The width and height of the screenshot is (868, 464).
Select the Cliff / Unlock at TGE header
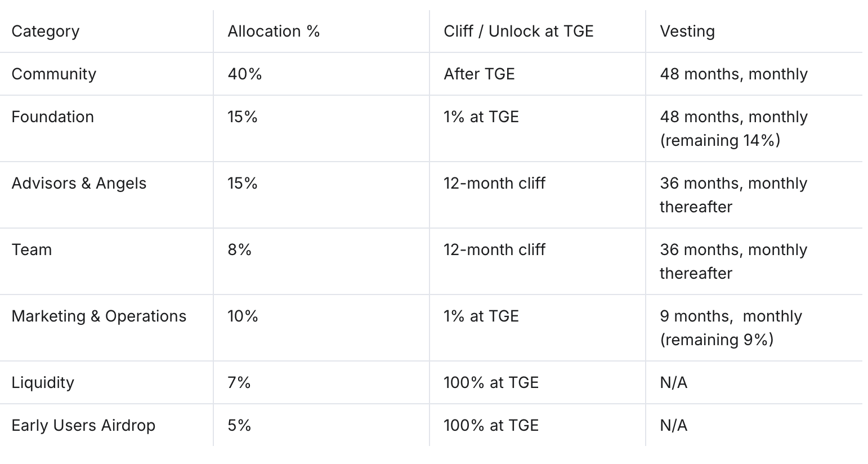pos(518,32)
